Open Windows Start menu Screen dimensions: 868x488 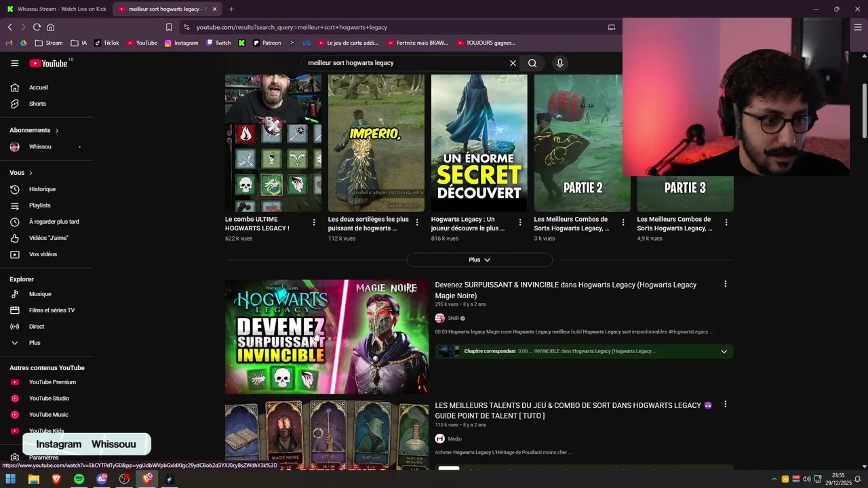coord(10,479)
